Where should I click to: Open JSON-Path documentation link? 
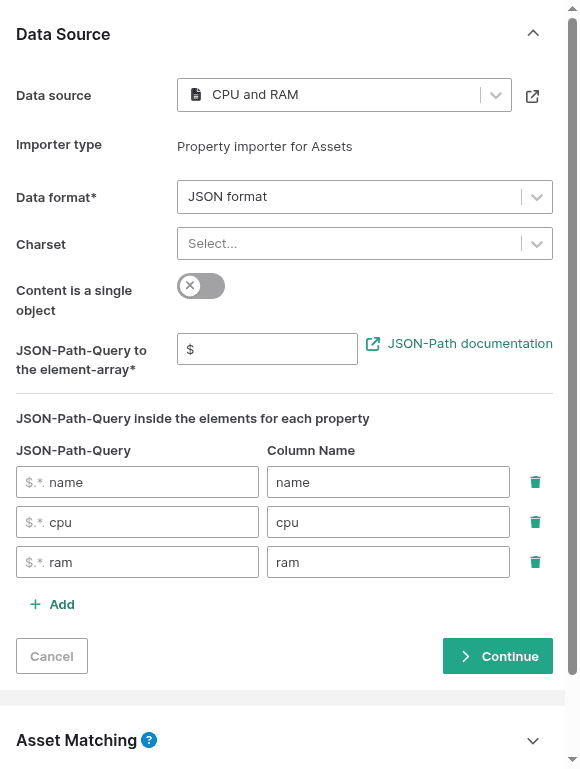[x=459, y=344]
